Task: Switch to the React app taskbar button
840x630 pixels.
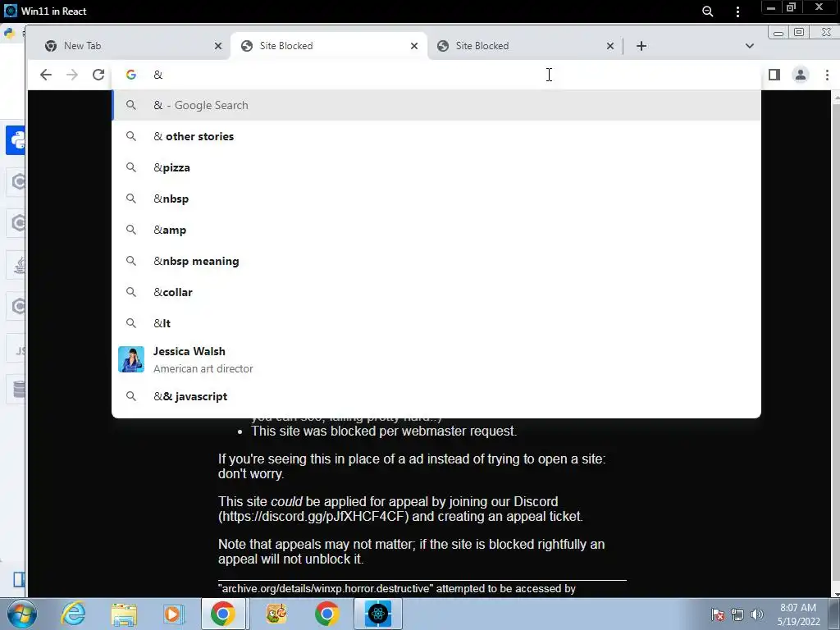Action: click(x=377, y=614)
